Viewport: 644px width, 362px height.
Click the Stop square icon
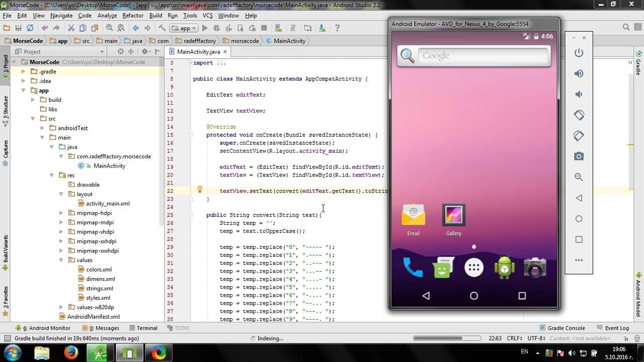click(x=264, y=28)
